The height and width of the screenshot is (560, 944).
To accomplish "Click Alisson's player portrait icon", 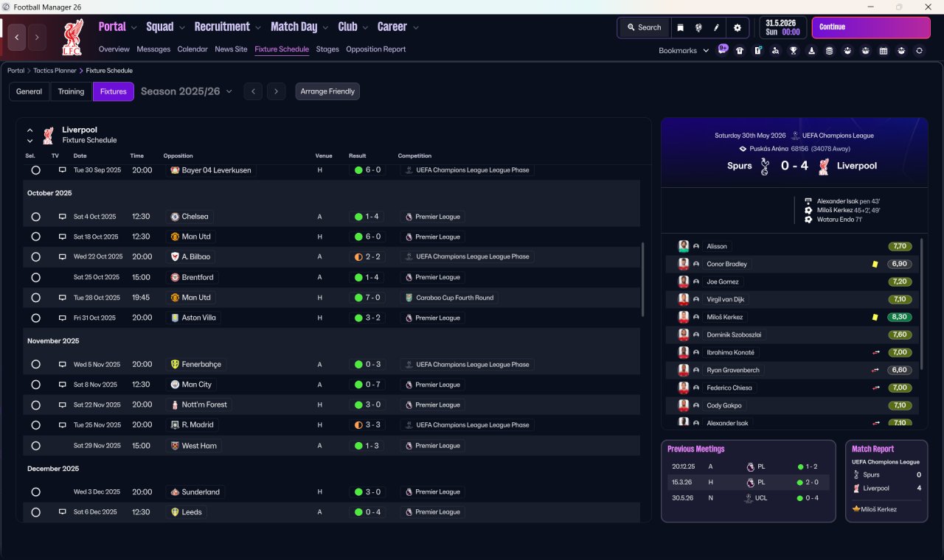I will point(684,246).
